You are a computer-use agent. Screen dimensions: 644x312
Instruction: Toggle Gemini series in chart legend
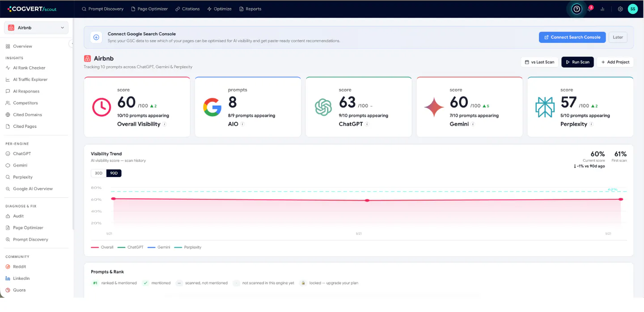[x=159, y=247]
